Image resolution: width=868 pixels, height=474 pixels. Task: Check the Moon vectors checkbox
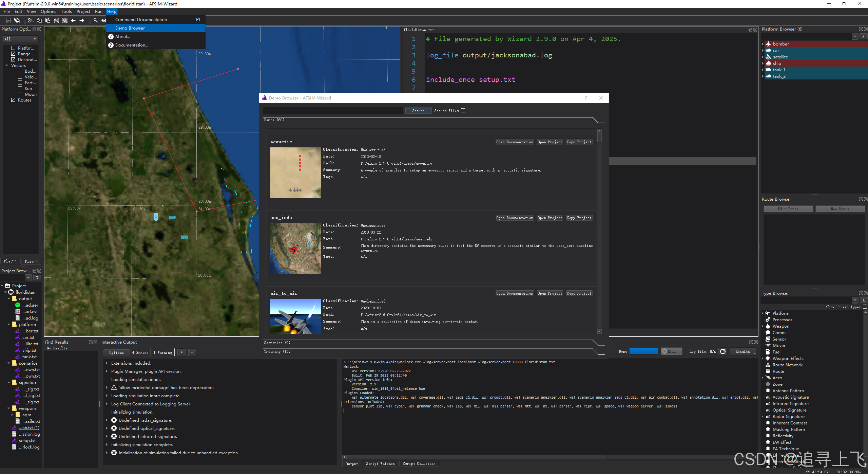click(20, 94)
